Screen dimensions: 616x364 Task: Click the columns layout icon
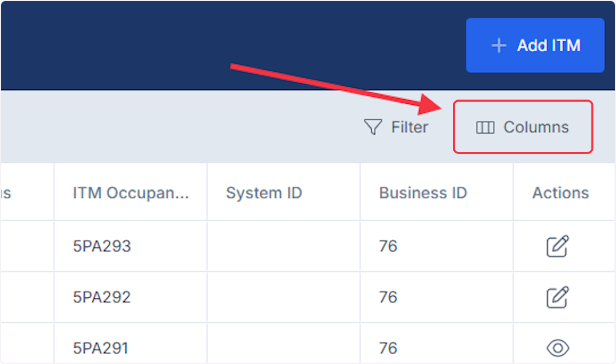[x=485, y=127]
